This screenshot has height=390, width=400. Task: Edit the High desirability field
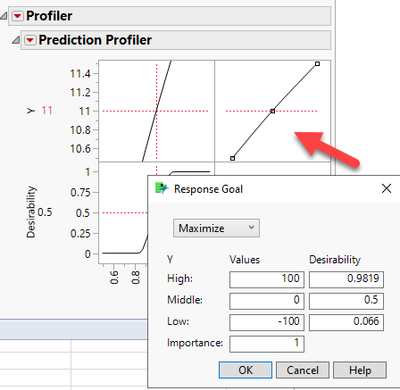[x=346, y=279]
